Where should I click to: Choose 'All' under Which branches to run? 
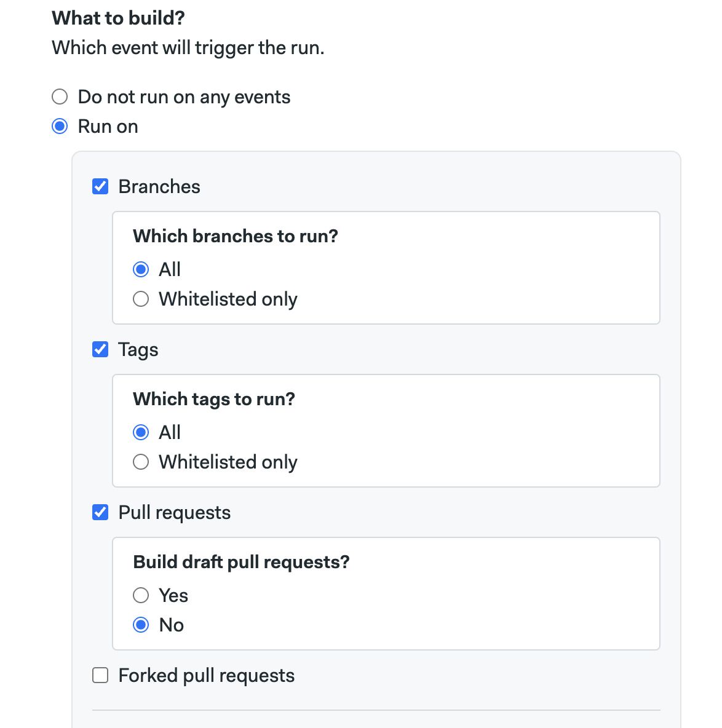[x=141, y=269]
